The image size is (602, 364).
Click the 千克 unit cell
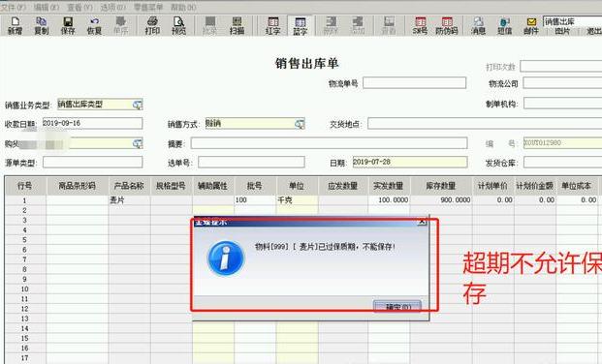297,200
